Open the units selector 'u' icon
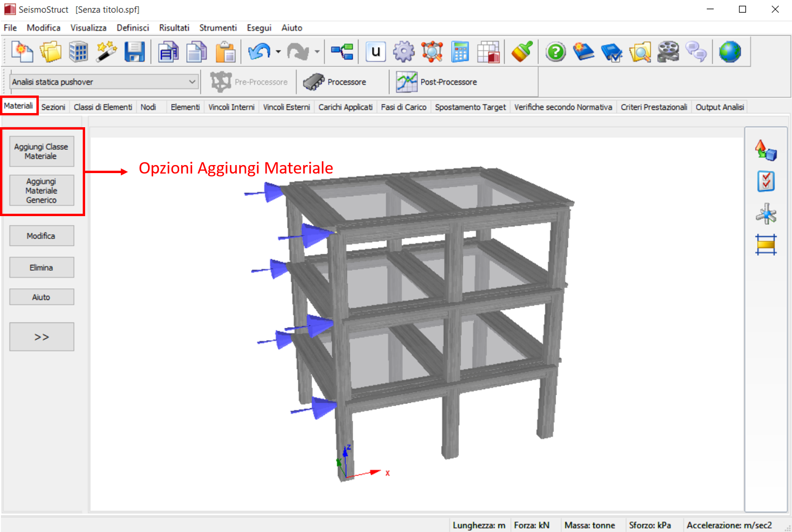The width and height of the screenshot is (792, 532). [376, 52]
